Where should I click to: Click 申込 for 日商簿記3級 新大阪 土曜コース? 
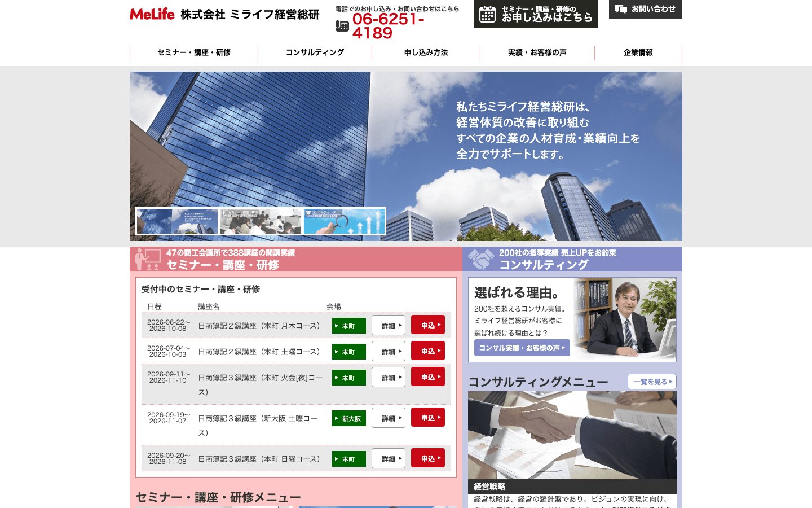(x=428, y=417)
